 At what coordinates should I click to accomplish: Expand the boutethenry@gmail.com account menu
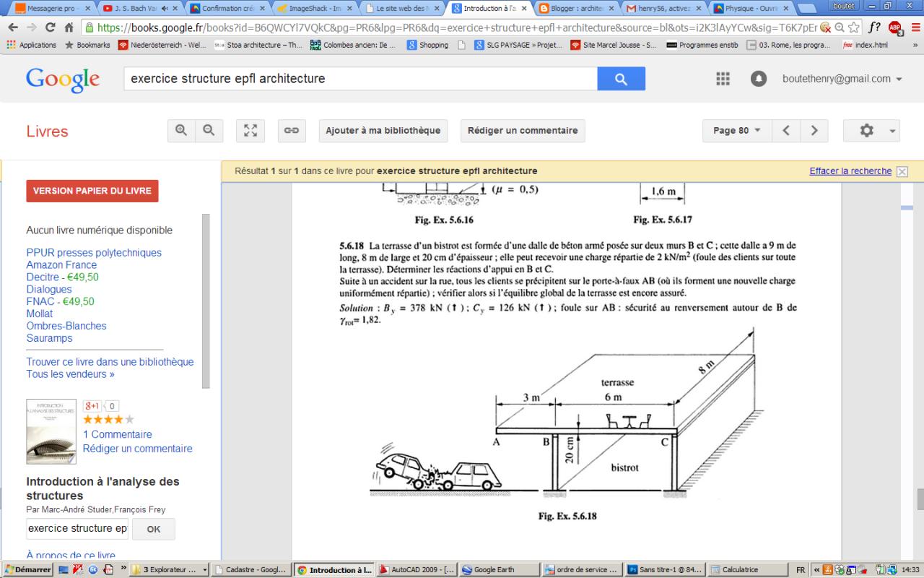(x=842, y=79)
